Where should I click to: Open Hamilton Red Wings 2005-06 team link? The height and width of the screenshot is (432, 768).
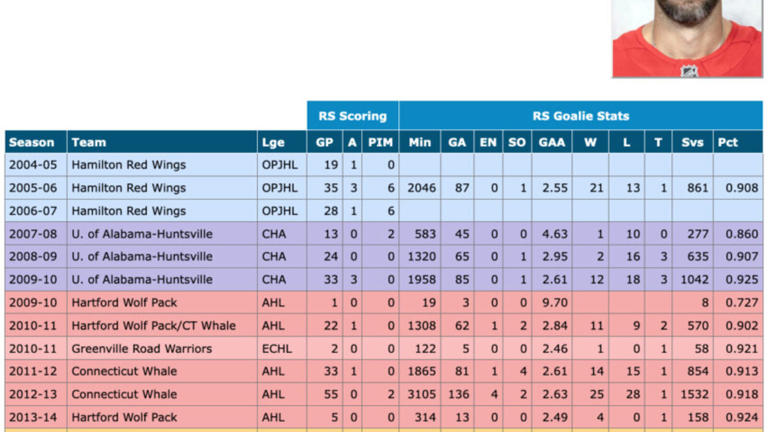(128, 188)
